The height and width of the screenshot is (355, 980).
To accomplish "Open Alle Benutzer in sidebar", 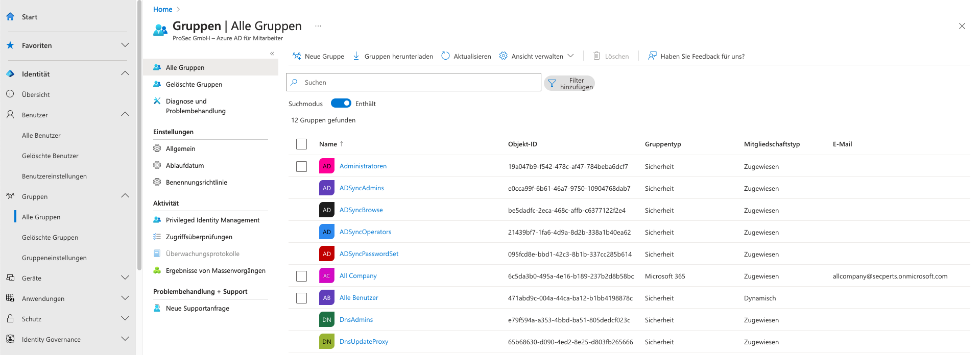I will pos(41,135).
